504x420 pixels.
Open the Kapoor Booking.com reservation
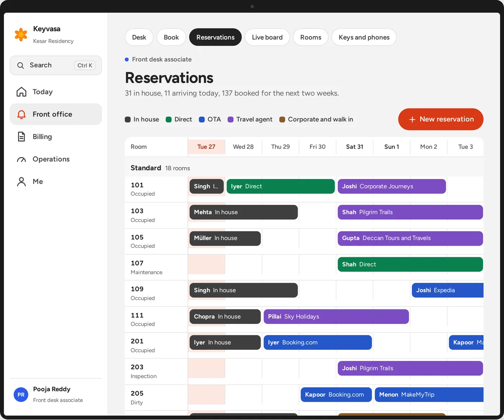336,395
